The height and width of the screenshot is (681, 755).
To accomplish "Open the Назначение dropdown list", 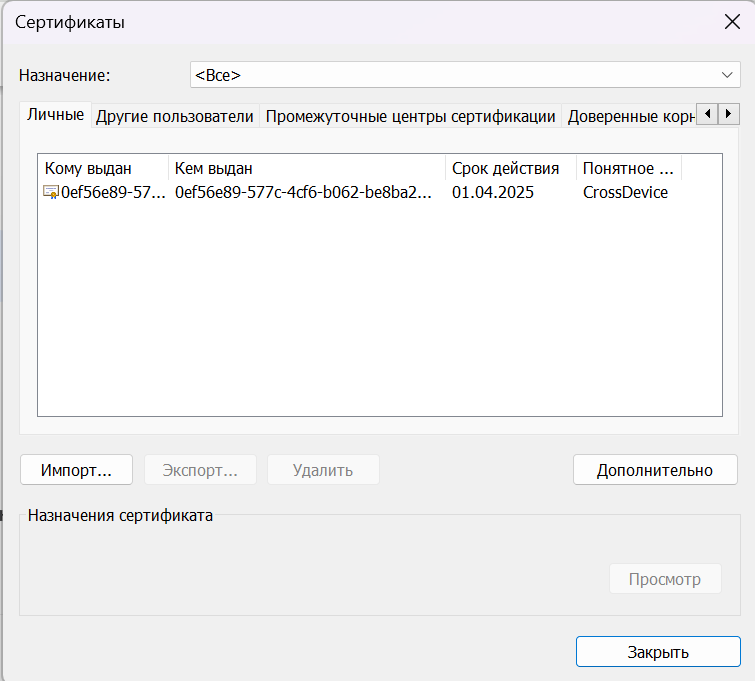I will 464,75.
